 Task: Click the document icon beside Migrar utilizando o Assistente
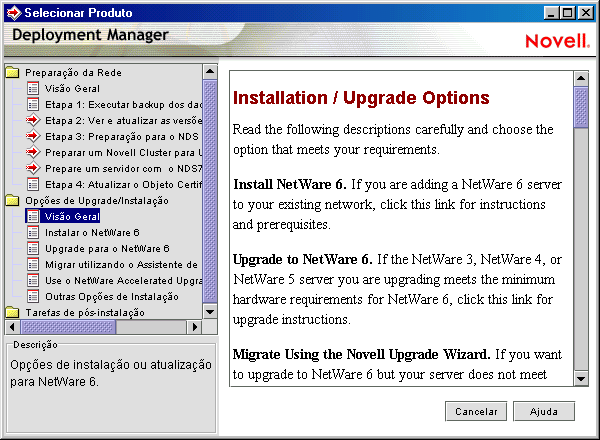[33, 265]
